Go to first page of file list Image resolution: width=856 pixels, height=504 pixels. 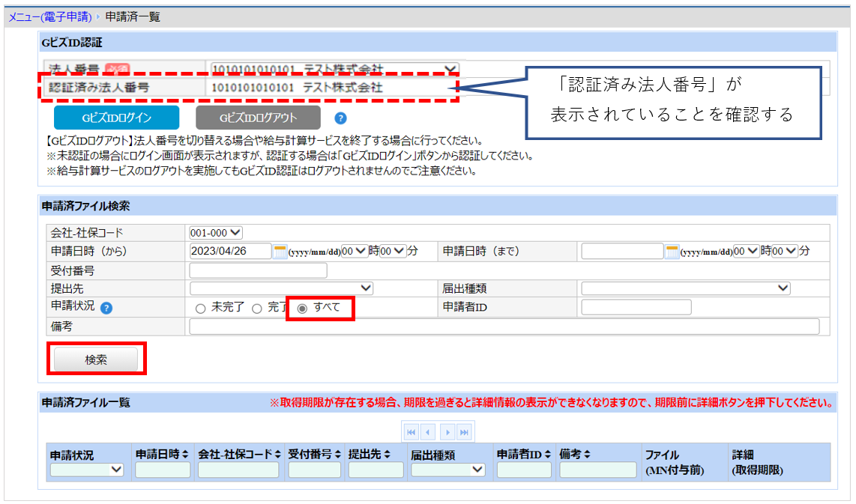coord(411,432)
